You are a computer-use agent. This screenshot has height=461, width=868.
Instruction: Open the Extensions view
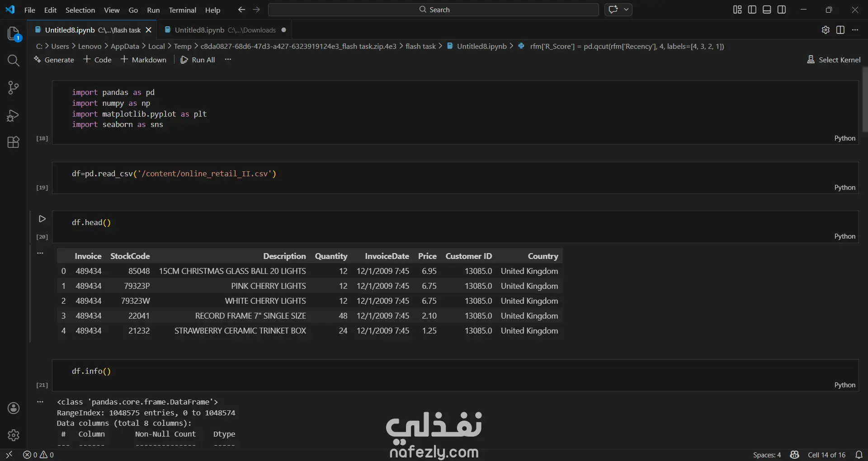click(x=14, y=142)
